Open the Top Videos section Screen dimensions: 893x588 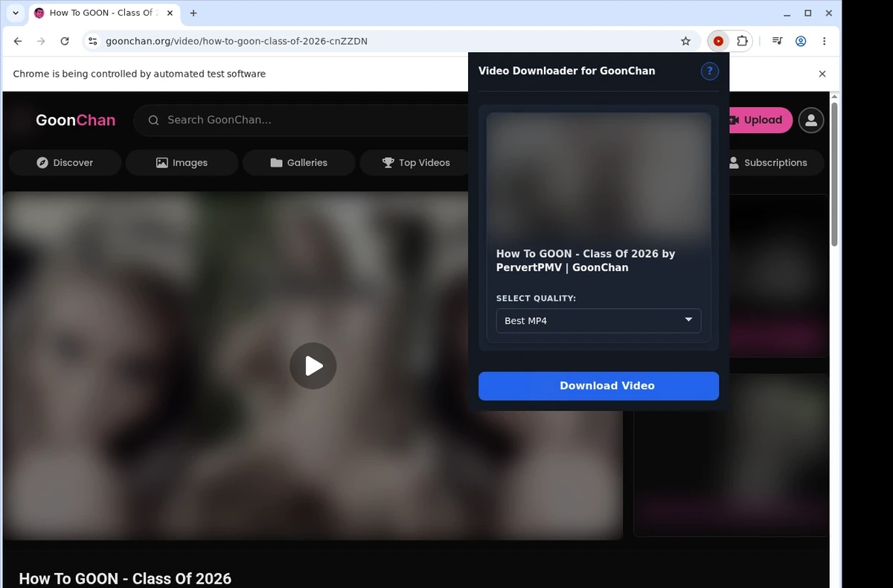coord(416,162)
